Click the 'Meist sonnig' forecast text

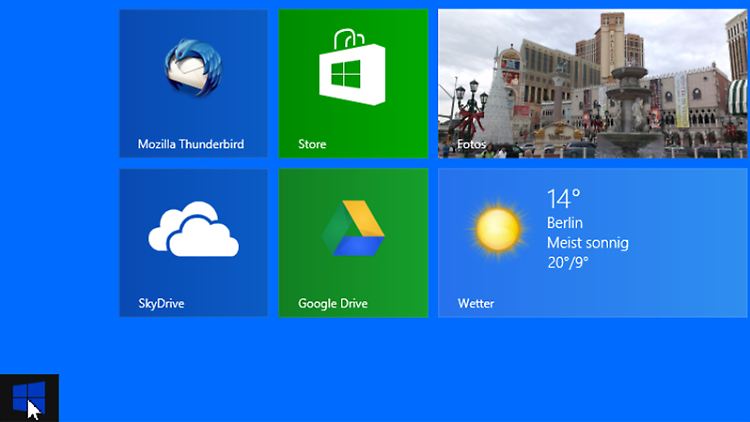587,243
